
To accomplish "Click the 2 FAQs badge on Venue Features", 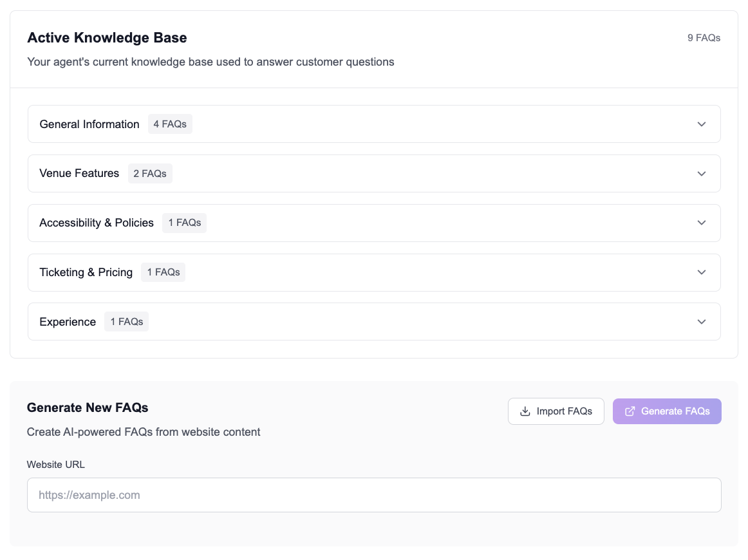I will (x=150, y=174).
